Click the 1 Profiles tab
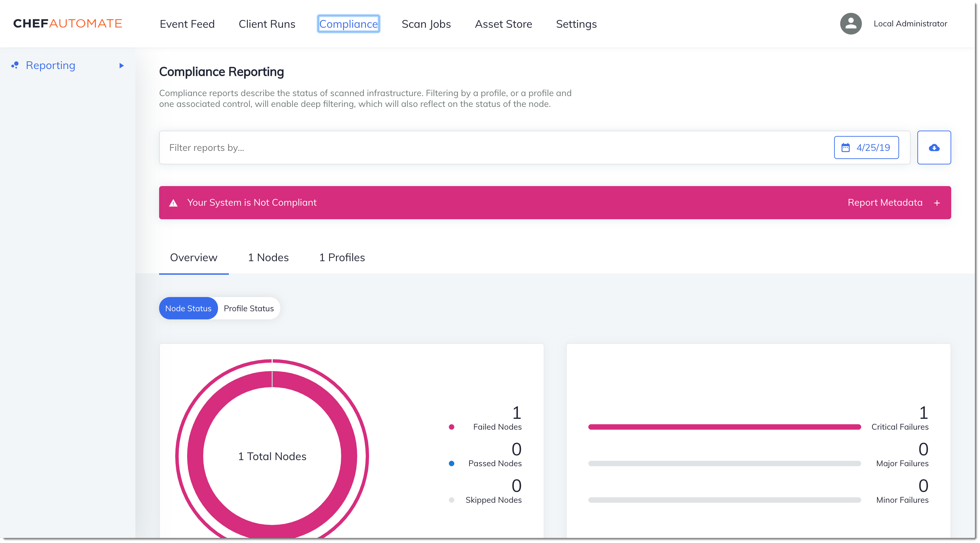The image size is (980, 543). coord(341,257)
